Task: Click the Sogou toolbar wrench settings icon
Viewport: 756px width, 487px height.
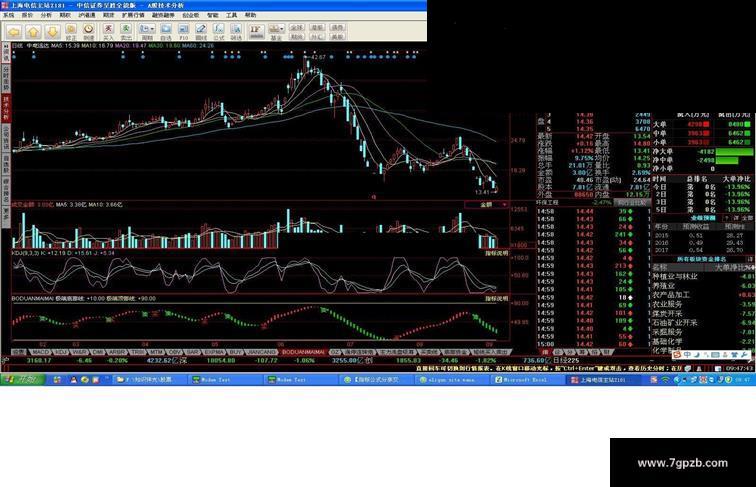Action: coord(745,355)
